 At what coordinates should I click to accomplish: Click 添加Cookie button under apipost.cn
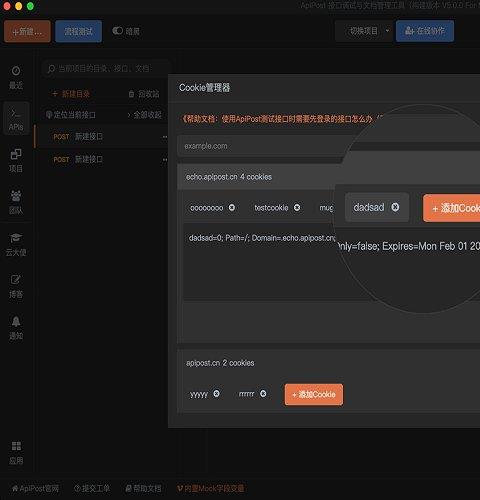pos(314,395)
